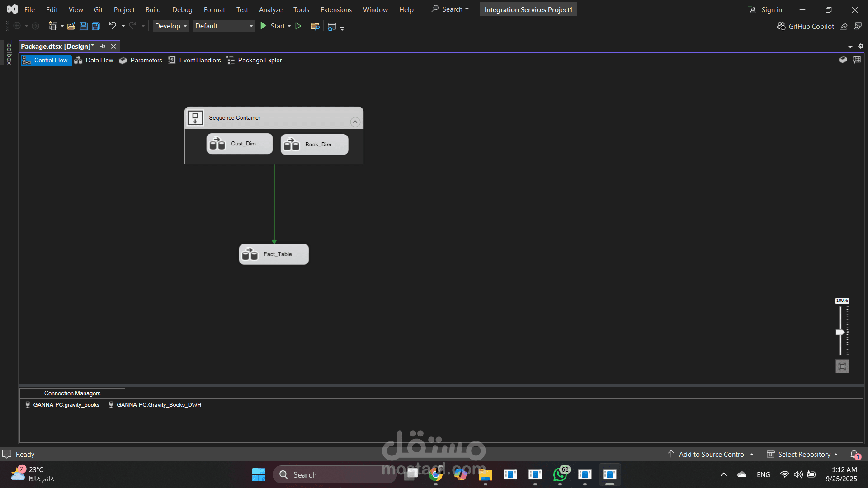Click the Fit to window zoom icon
This screenshot has height=488, width=868.
pos(842,366)
